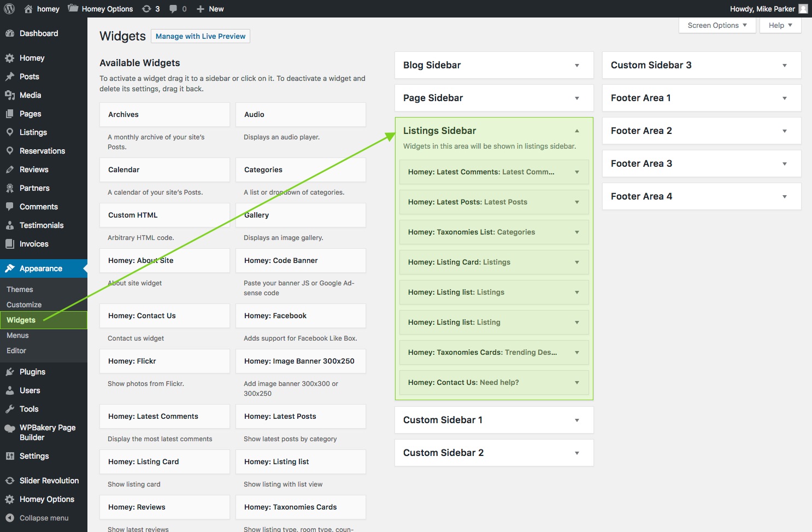Screen dimensions: 812x532
Task: Click the Testimonials people icon
Action: pyautogui.click(x=10, y=225)
